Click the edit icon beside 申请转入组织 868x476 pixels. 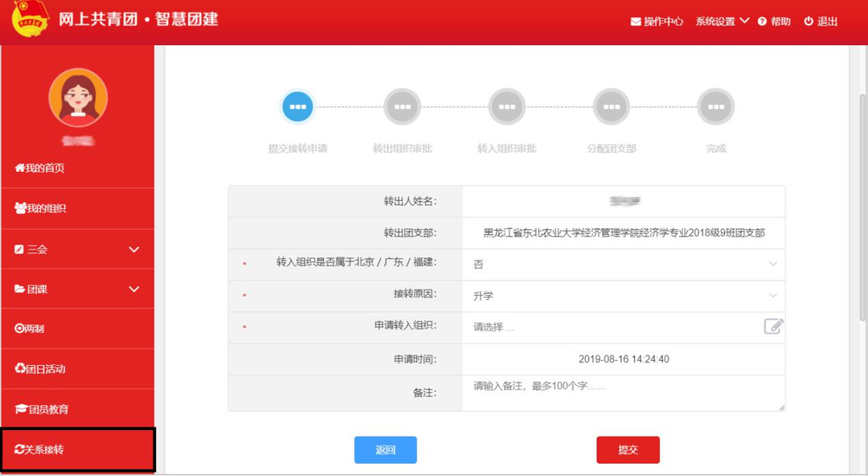click(773, 326)
